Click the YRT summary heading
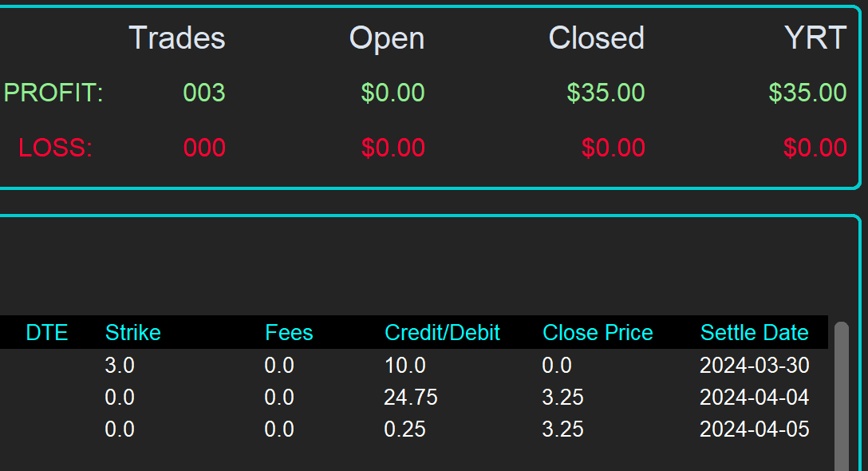 [815, 38]
